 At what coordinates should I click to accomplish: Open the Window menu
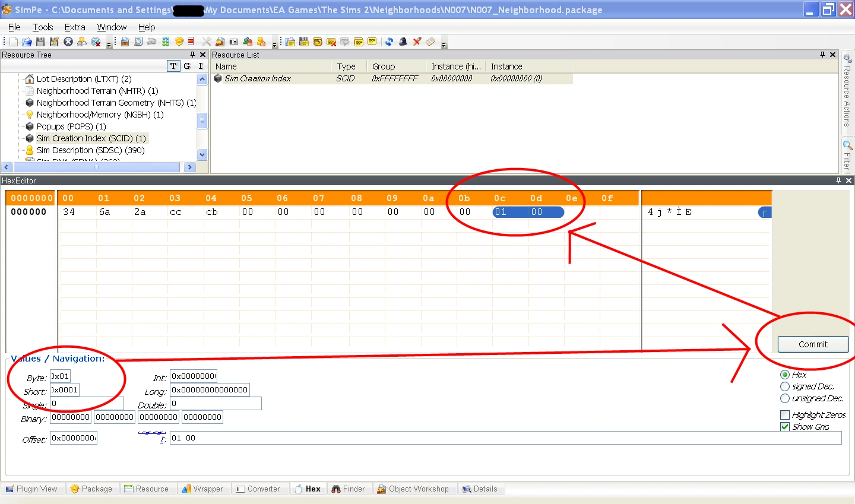coord(112,27)
